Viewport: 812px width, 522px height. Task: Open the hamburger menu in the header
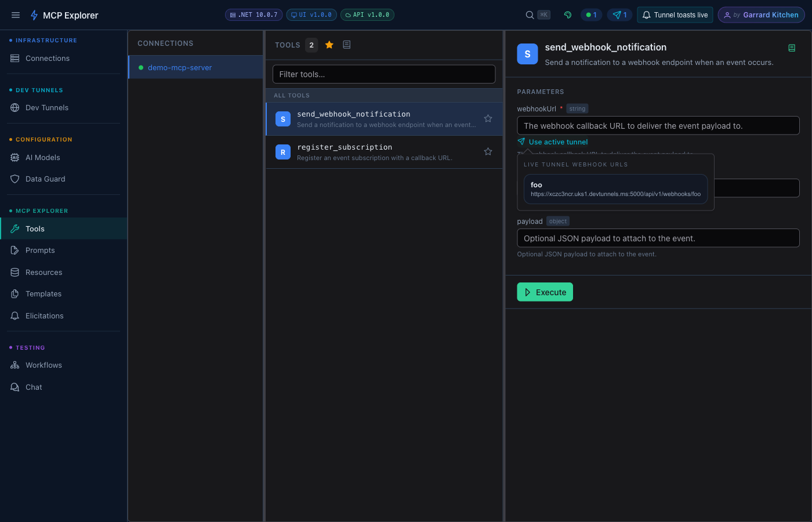click(x=16, y=15)
